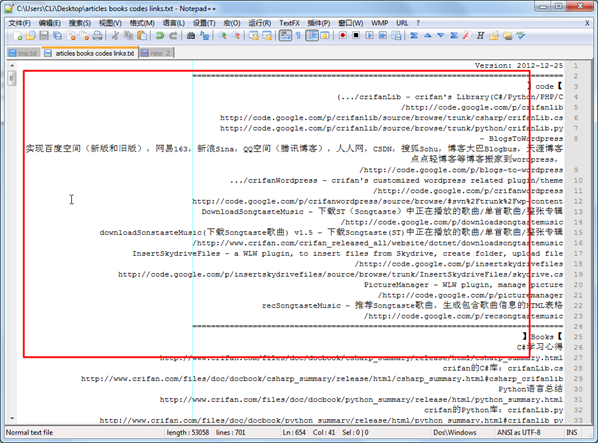Open the TextFX menu

coord(289,23)
